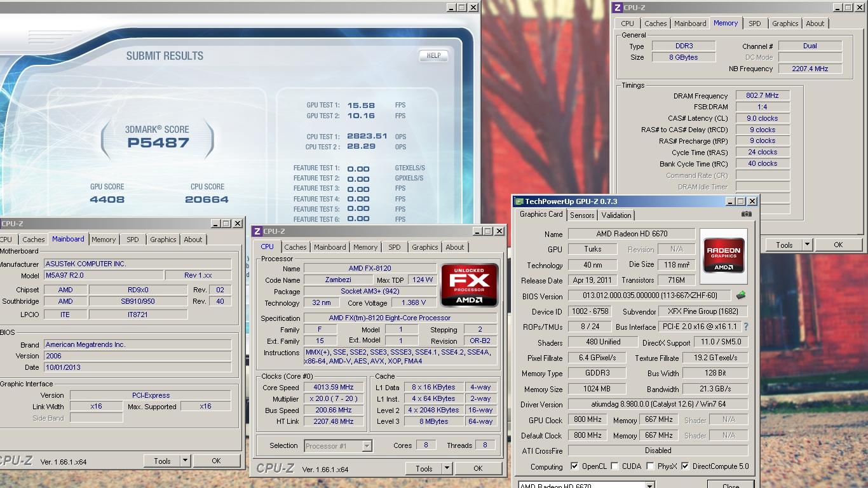Image resolution: width=868 pixels, height=488 pixels.
Task: Toggle the PhysX checkbox in GPU-Z
Action: tap(650, 466)
